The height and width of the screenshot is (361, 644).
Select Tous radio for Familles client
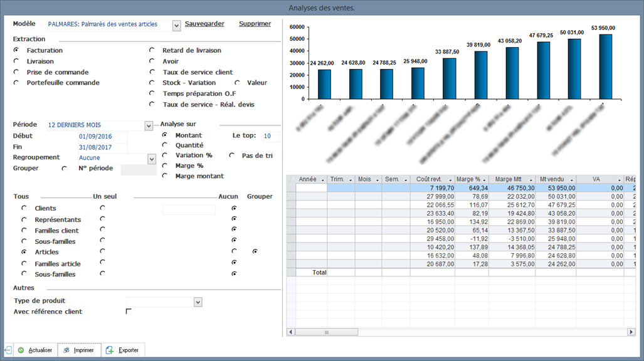point(24,231)
